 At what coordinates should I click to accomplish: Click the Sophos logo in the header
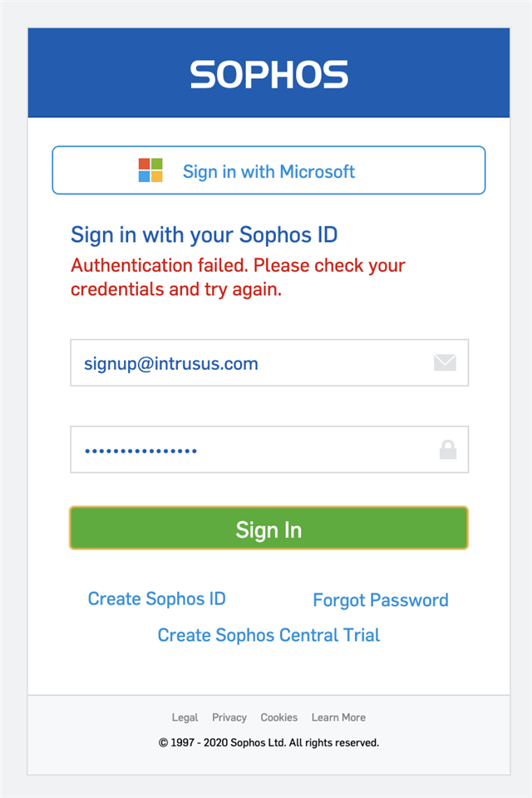(x=268, y=74)
